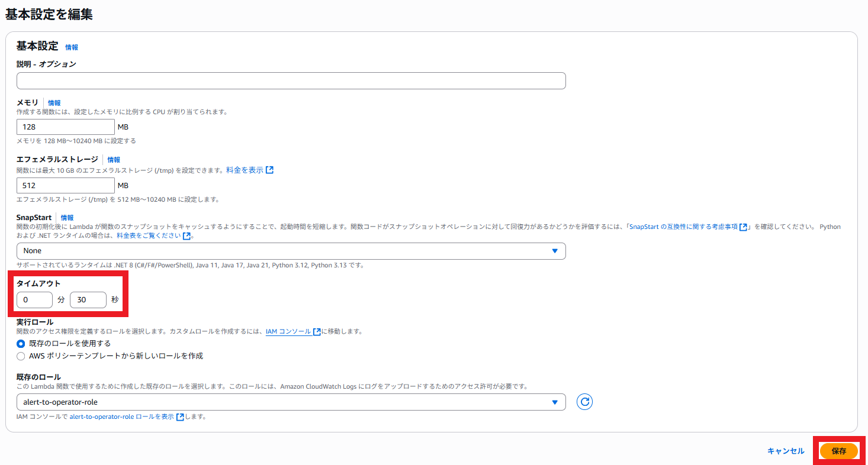868x465 pixels.
Task: Focus the memory field showing 128
Action: click(x=65, y=127)
